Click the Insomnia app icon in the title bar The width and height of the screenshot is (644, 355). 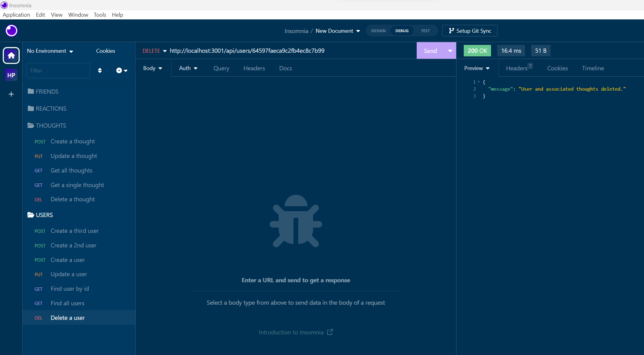coord(4,5)
